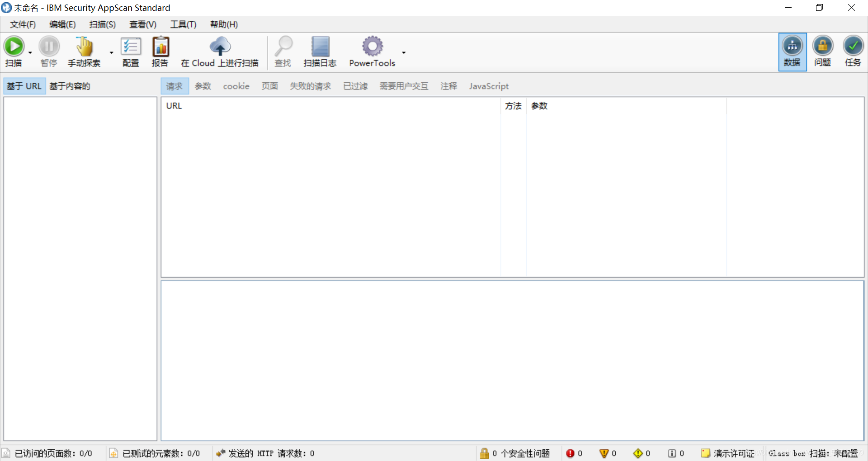Open Report (报告) clipboard icon
This screenshot has height=461, width=868.
[x=160, y=46]
